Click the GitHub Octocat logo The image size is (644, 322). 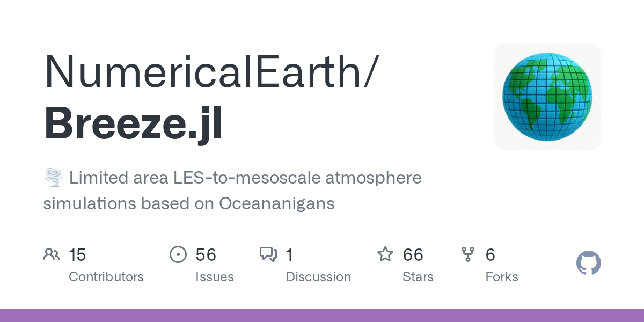(x=588, y=264)
